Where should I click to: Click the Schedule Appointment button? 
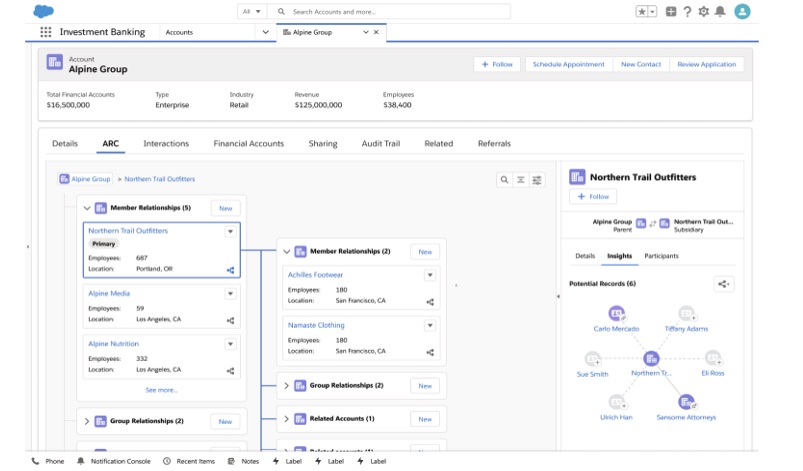568,64
